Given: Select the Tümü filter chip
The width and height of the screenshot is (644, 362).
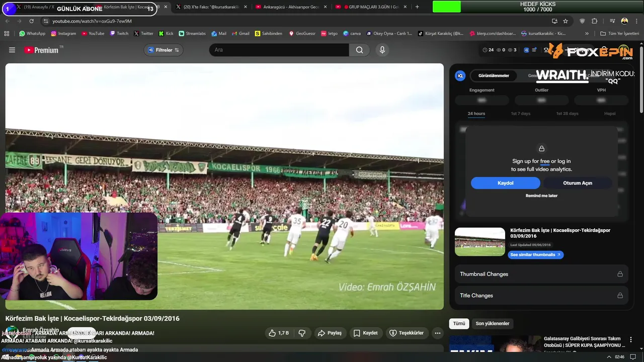Looking at the screenshot, I should 459,324.
